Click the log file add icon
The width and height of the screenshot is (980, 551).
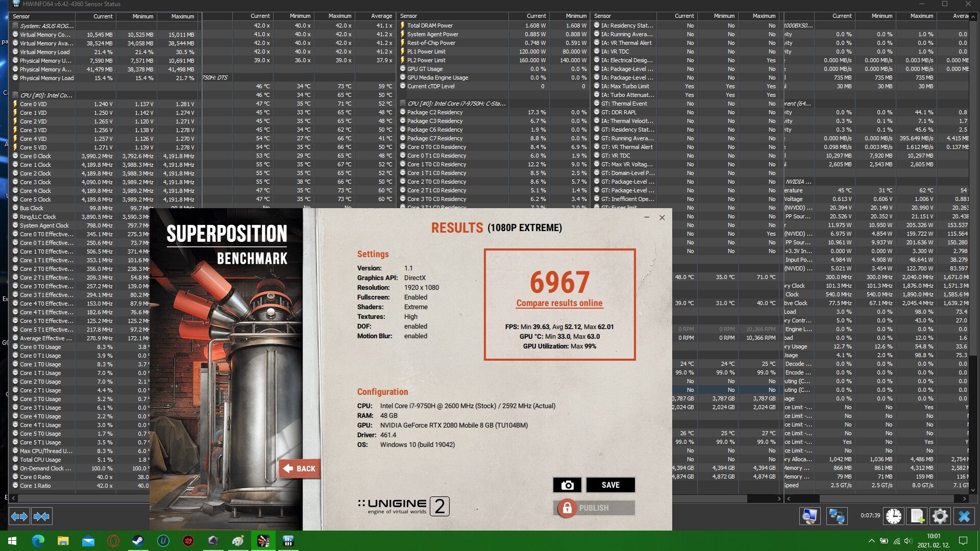point(917,516)
